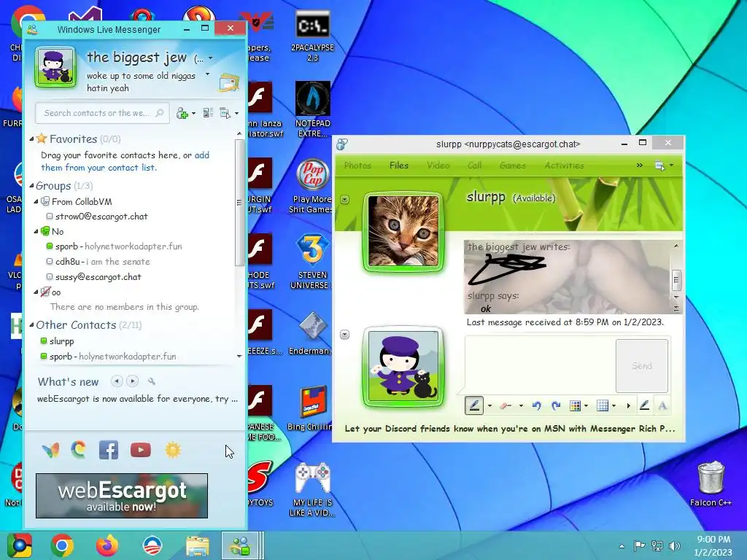Screen dimensions: 747x560
Task: Show next What's new item
Action: (x=133, y=381)
